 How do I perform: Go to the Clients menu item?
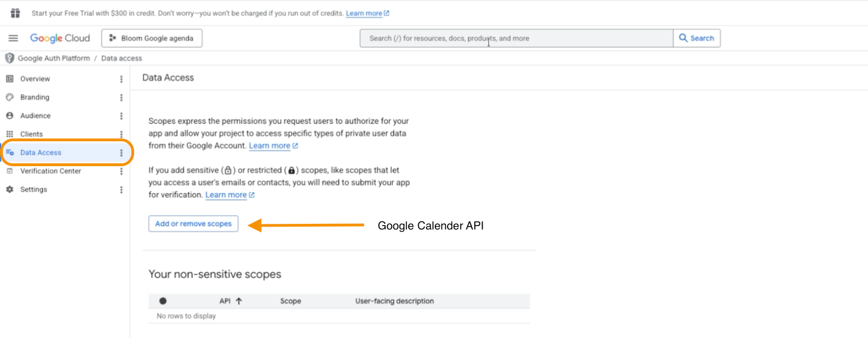[32, 134]
